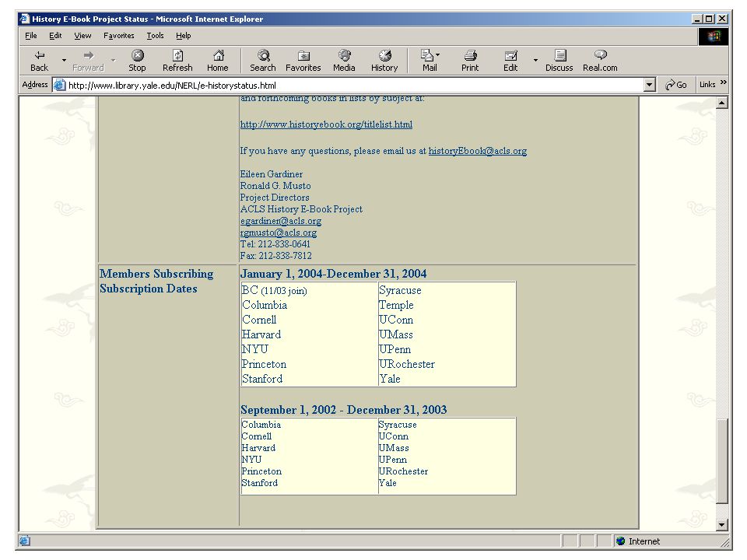Email historyEbook@acls.org link
Image resolution: width=747 pixels, height=560 pixels.
pos(477,151)
